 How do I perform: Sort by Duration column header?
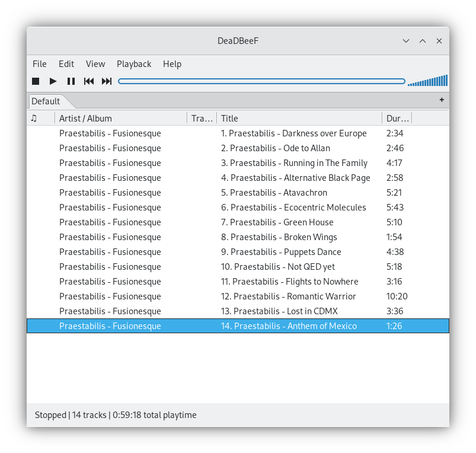pyautogui.click(x=397, y=118)
